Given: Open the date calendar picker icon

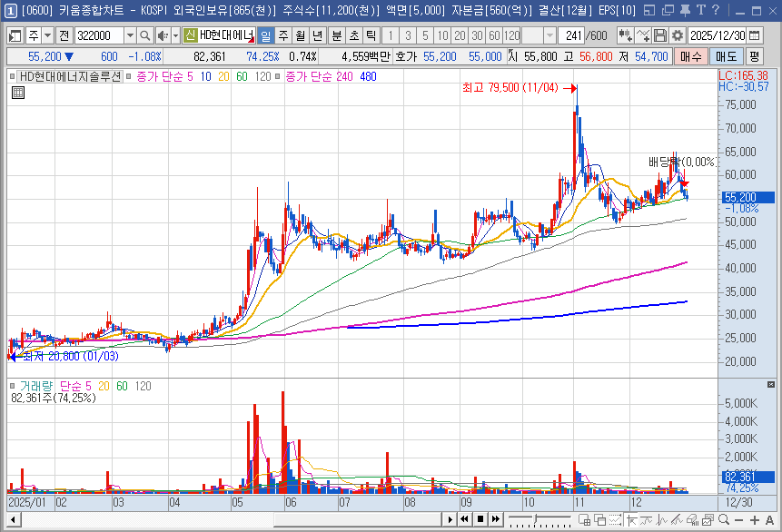Looking at the screenshot, I should [755, 35].
